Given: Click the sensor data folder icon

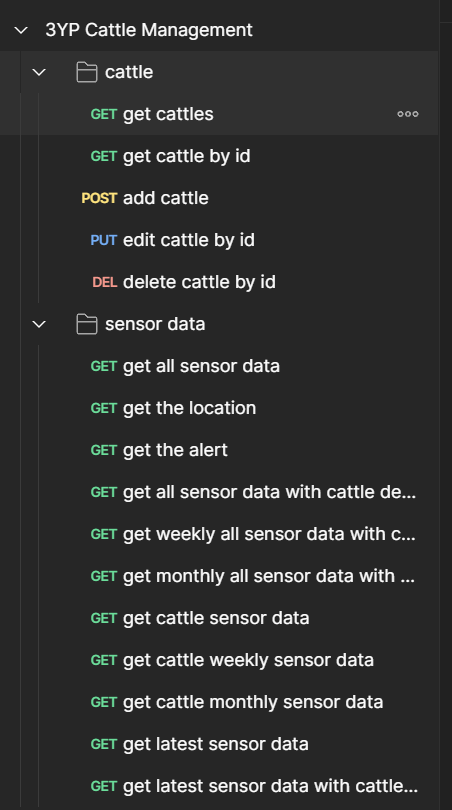Looking at the screenshot, I should pos(87,324).
